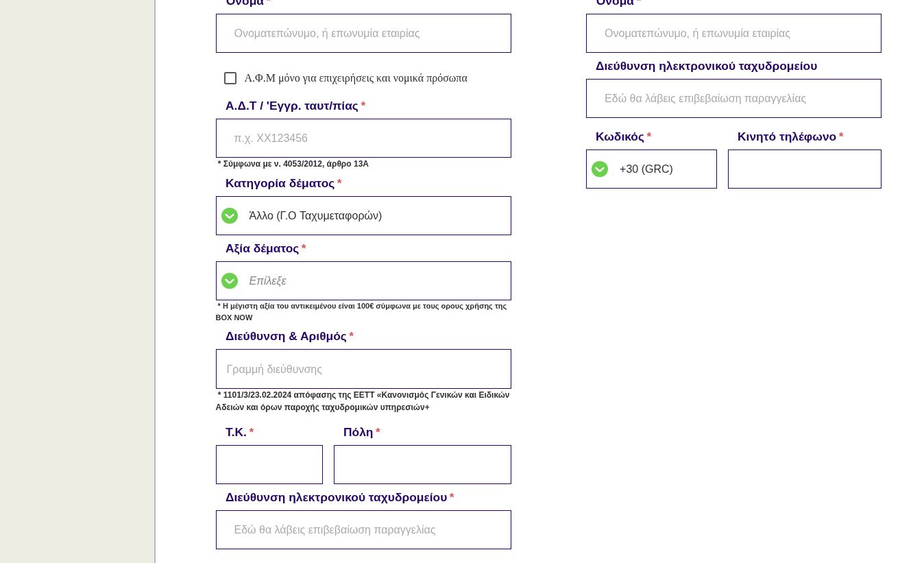
Task: Click the green chevron icon in Κατηγορία δέματος
Action: point(230,216)
